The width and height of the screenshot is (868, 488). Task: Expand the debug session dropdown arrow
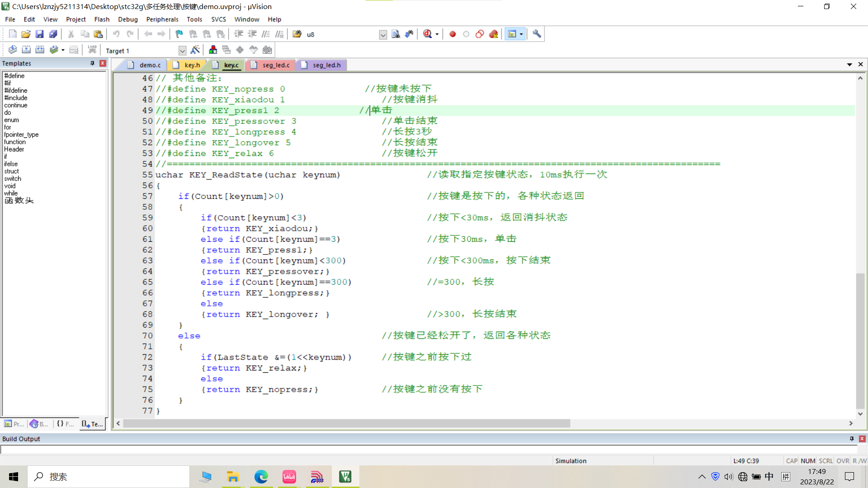(x=437, y=34)
